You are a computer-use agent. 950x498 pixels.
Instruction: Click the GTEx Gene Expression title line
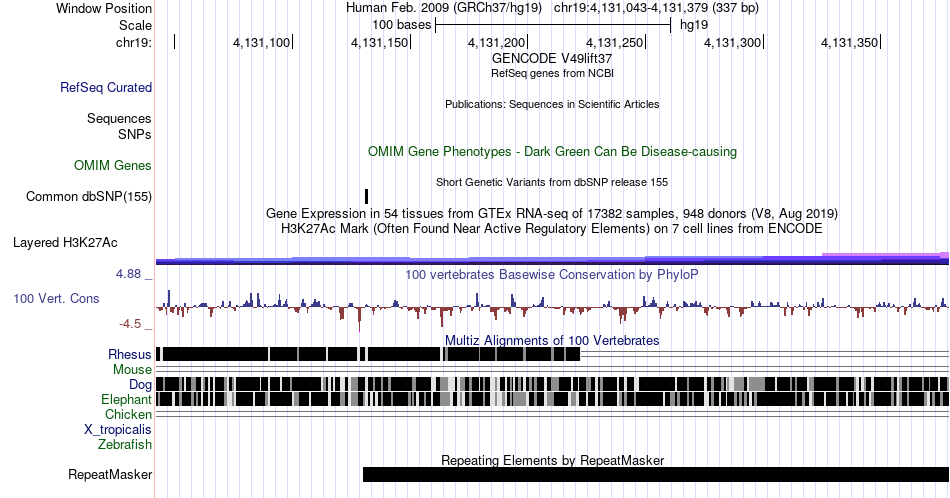pyautogui.click(x=552, y=213)
